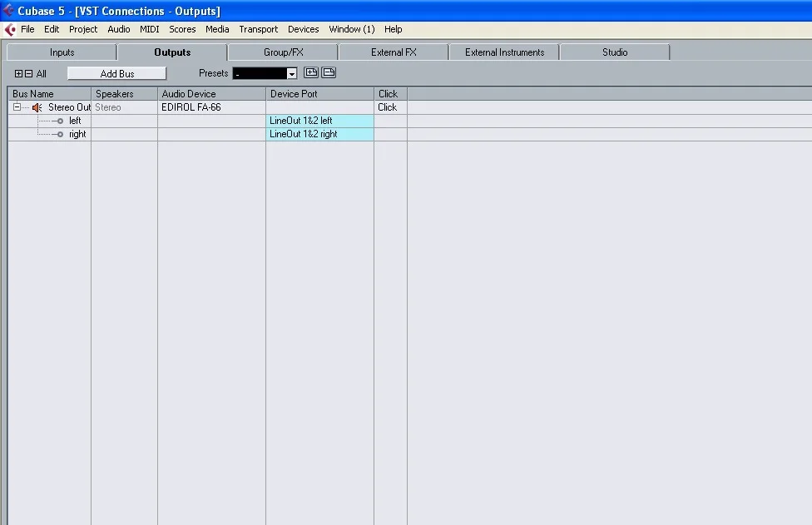812x525 pixels.
Task: Switch to the Group/FX tab
Action: click(283, 52)
